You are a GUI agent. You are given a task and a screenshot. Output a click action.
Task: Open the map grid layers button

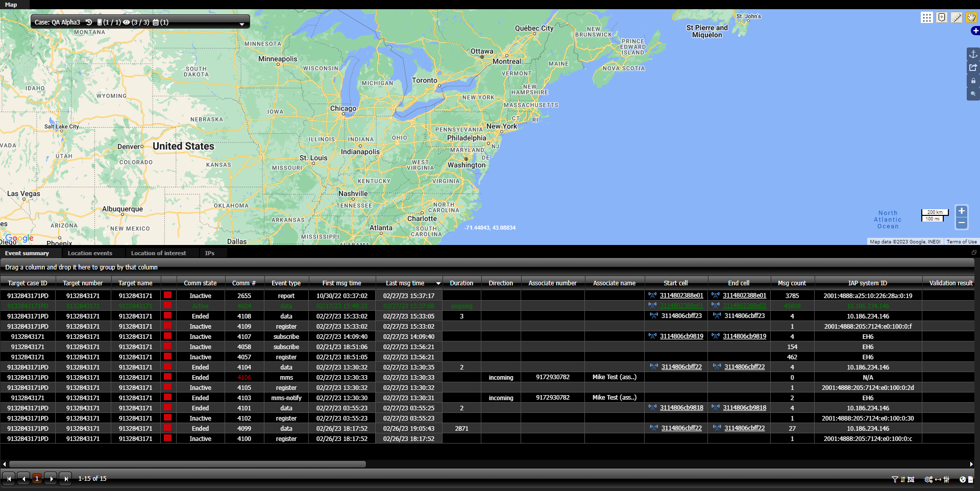(x=926, y=18)
